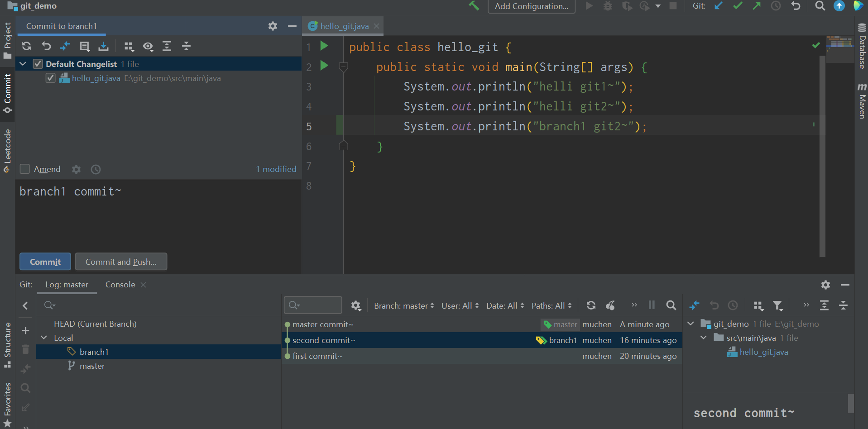
Task: Rollback via top toolbar undo arrow
Action: coord(796,6)
